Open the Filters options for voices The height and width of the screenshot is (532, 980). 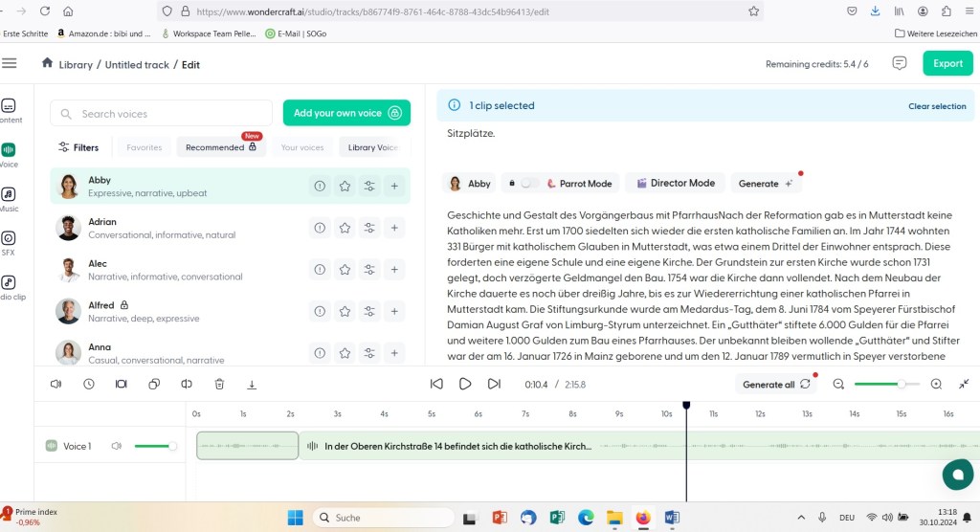click(78, 147)
